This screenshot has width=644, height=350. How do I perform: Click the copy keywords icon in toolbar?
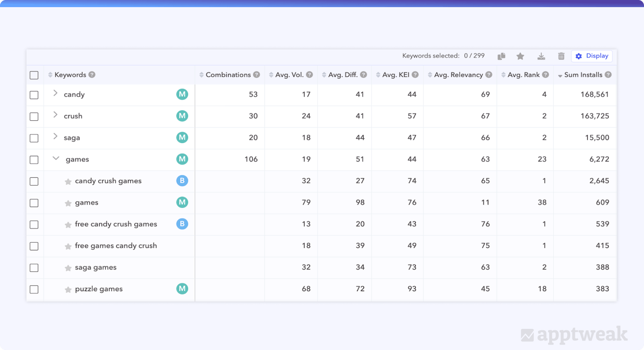click(x=501, y=56)
